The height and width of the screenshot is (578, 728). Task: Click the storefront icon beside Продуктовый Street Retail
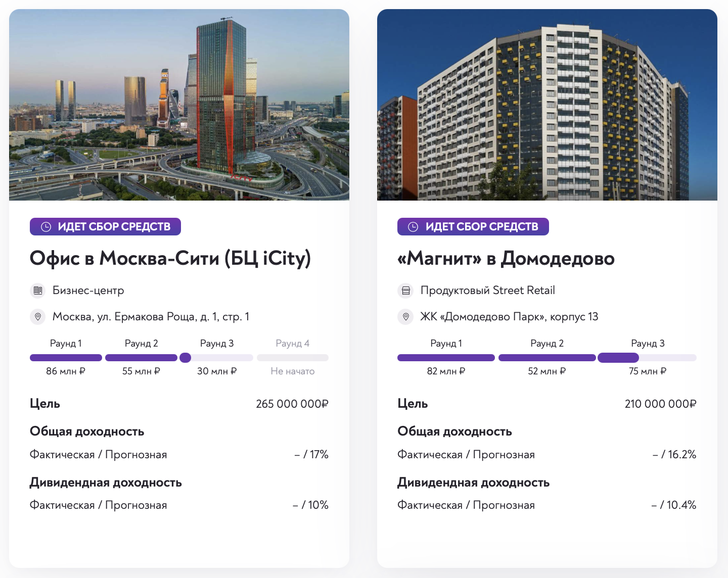pos(405,291)
